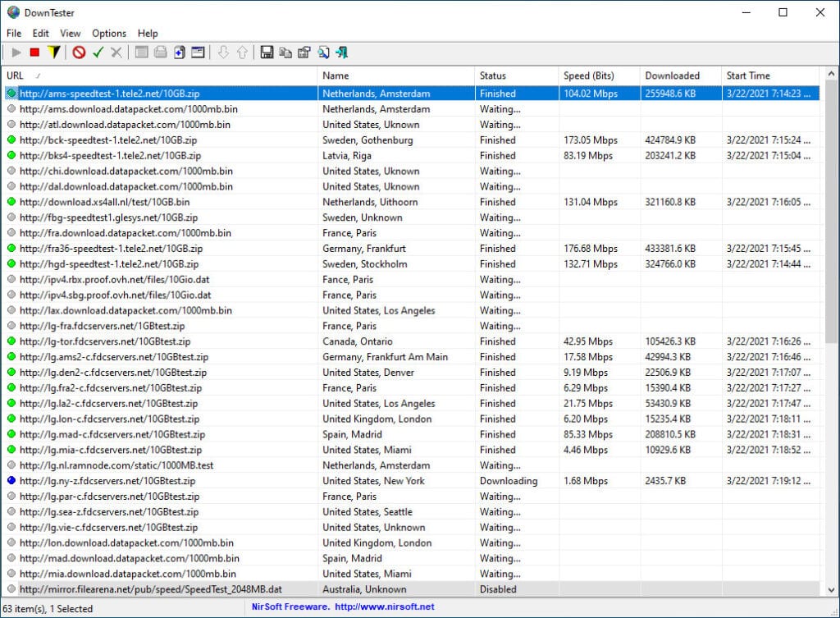The image size is (840, 618).
Task: Open the File menu
Action: [14, 34]
